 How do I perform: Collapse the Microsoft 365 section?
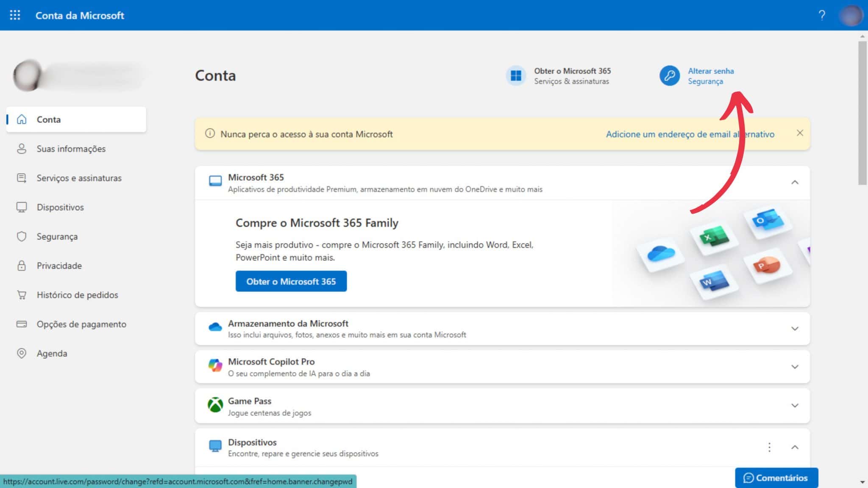pyautogui.click(x=795, y=183)
